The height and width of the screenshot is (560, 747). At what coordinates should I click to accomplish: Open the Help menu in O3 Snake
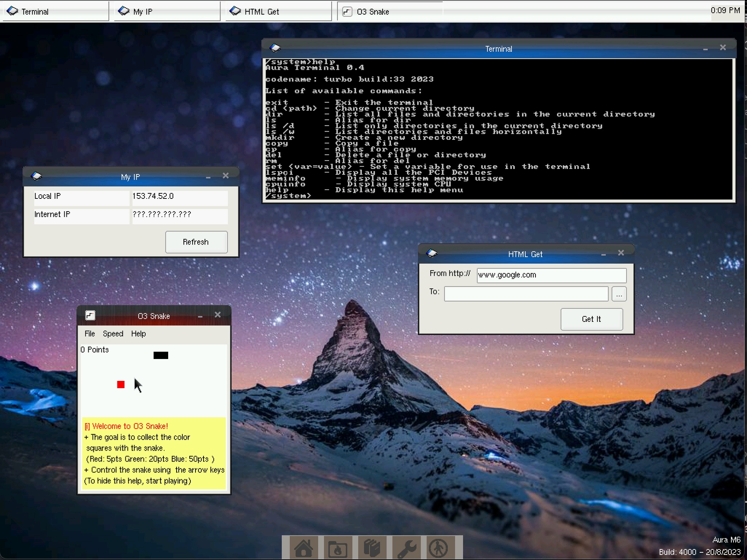[138, 333]
